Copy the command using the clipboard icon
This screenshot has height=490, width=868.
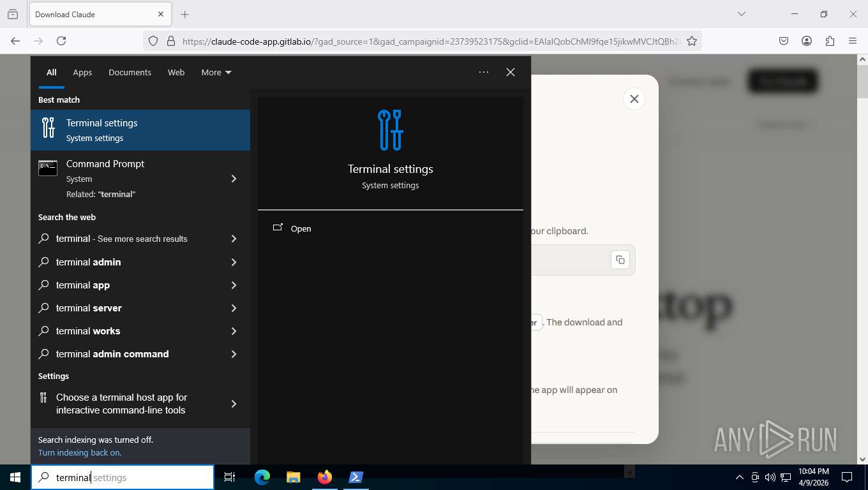click(620, 260)
